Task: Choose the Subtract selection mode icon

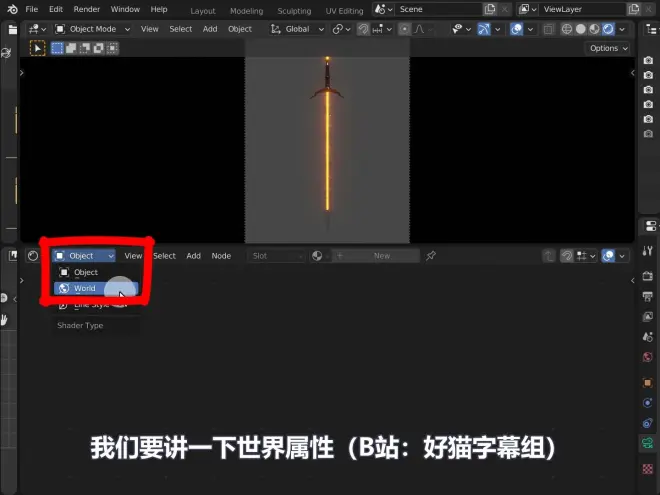Action: 85,48
